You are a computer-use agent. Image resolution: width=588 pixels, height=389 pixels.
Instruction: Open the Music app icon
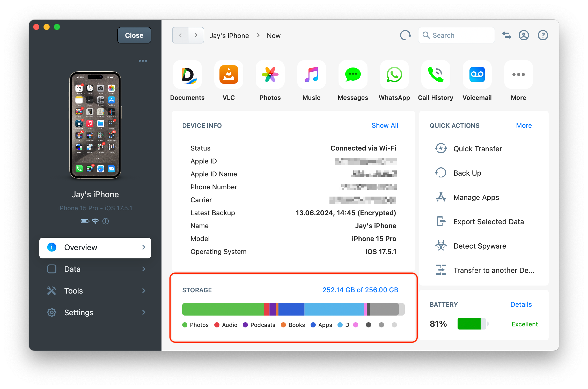point(312,74)
